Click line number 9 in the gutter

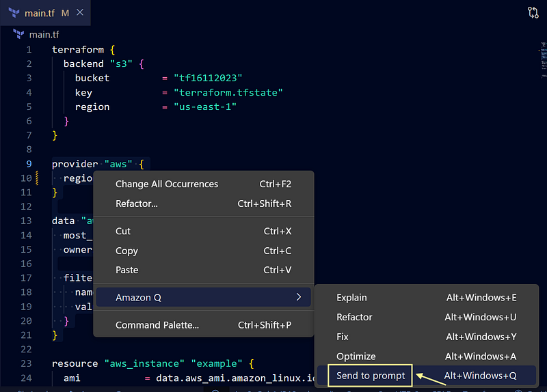(x=29, y=164)
